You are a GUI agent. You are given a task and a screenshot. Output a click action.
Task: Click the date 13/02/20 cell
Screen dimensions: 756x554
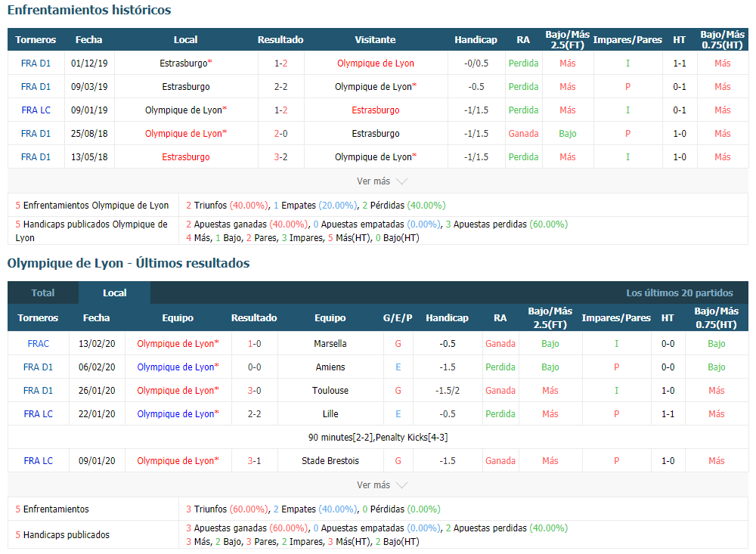click(97, 344)
